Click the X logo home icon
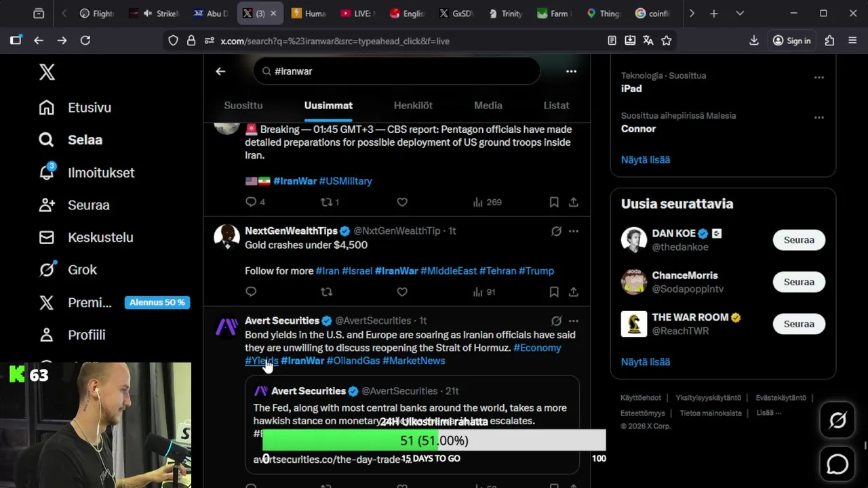The width and height of the screenshot is (868, 488). click(47, 72)
